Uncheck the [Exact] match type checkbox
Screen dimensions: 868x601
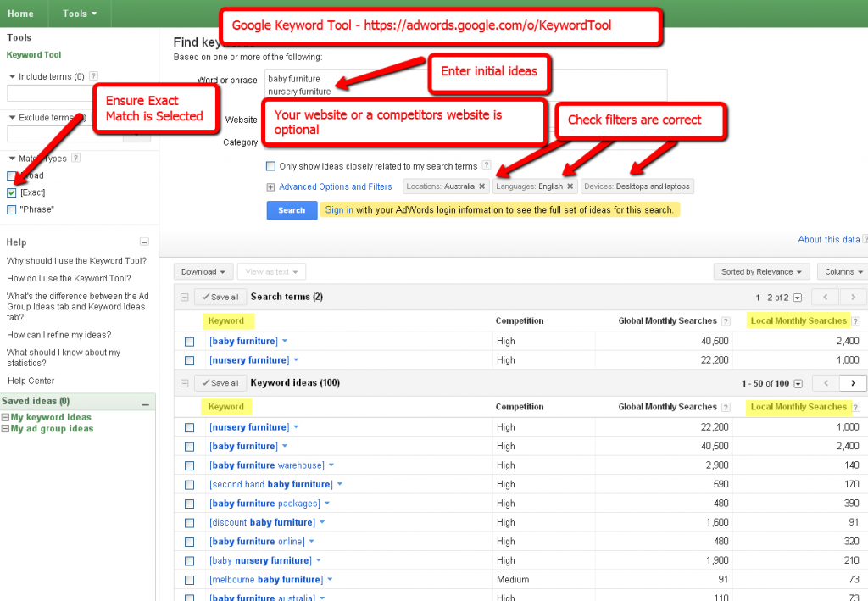11,192
